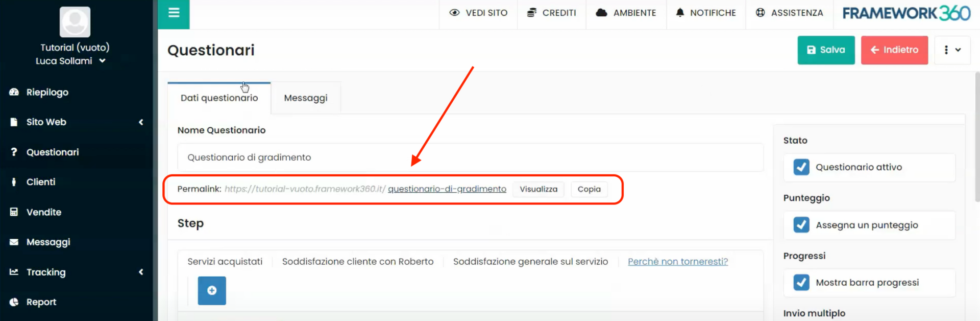Disable Mostra barra progressi checkbox
The width and height of the screenshot is (980, 321).
tap(801, 283)
